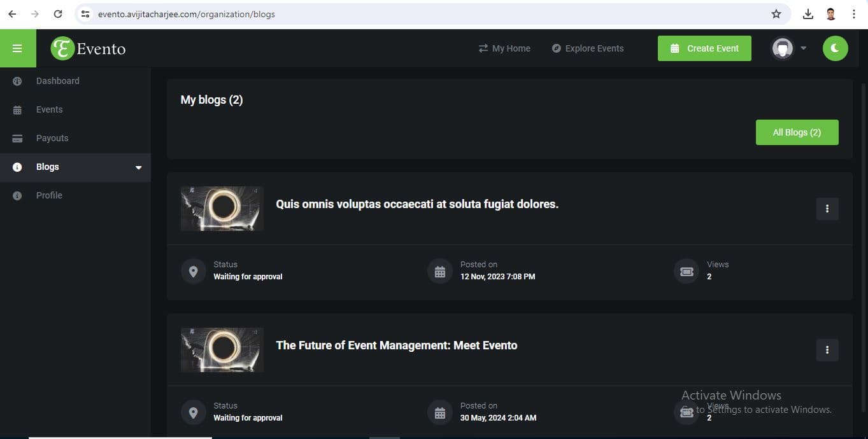This screenshot has height=439, width=868.
Task: Open Chrome three-dot menu
Action: click(853, 14)
